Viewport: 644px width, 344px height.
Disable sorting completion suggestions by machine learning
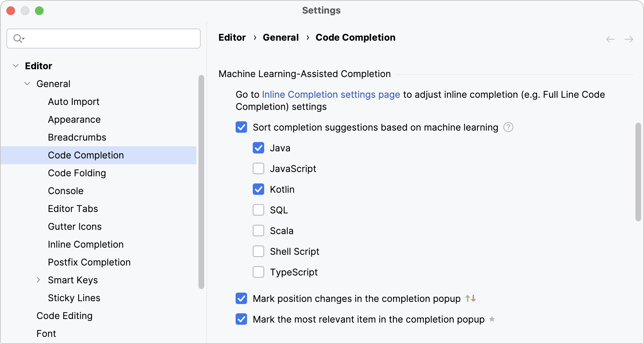[x=241, y=127]
